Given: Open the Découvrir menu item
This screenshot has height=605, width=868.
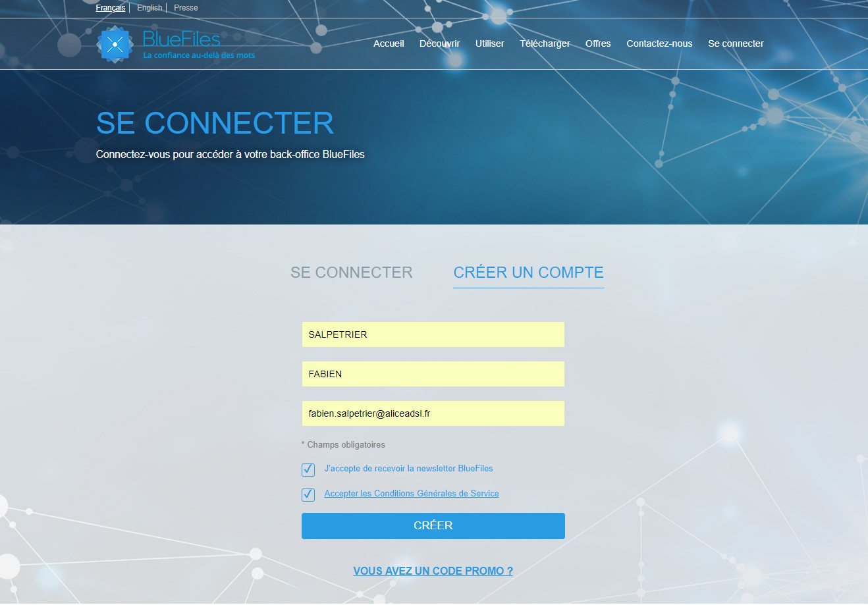Looking at the screenshot, I should (440, 43).
